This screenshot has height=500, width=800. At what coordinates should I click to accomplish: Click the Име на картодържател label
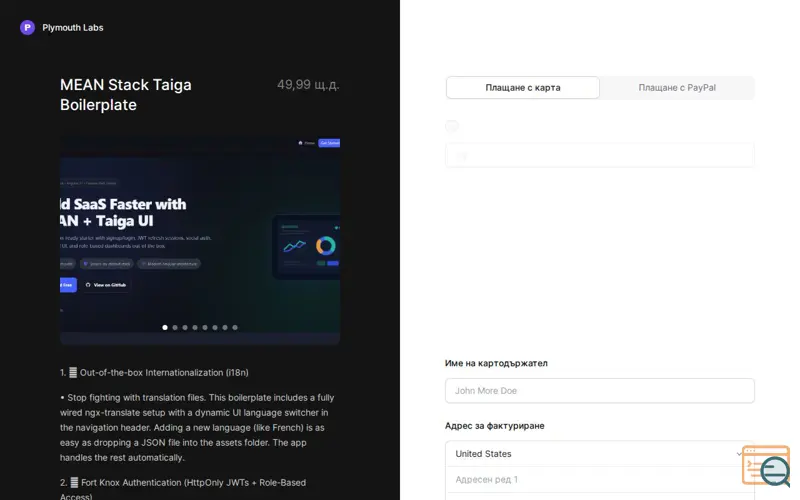[x=496, y=363]
